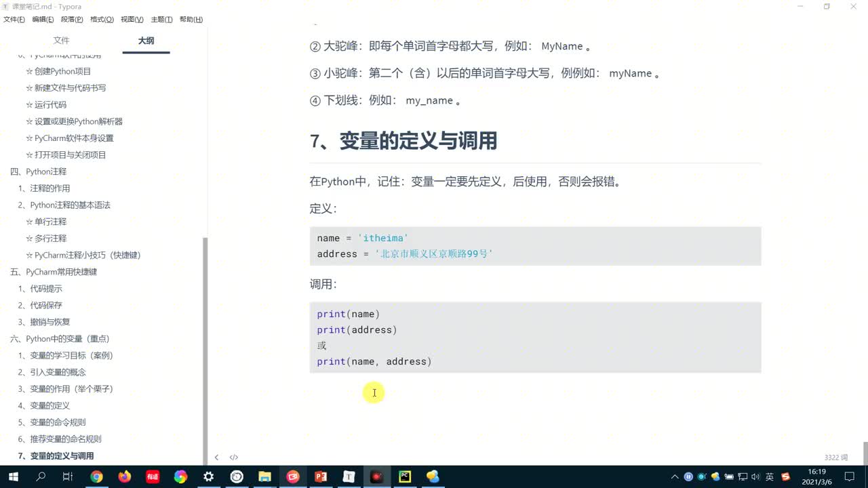Click the Windows Start button
The height and width of the screenshot is (488, 868).
[x=13, y=476]
